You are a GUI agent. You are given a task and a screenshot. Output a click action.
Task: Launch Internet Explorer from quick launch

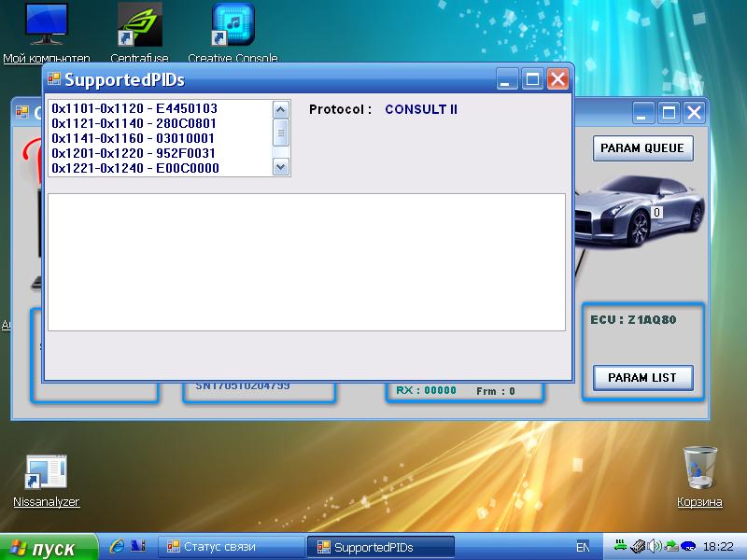[118, 546]
